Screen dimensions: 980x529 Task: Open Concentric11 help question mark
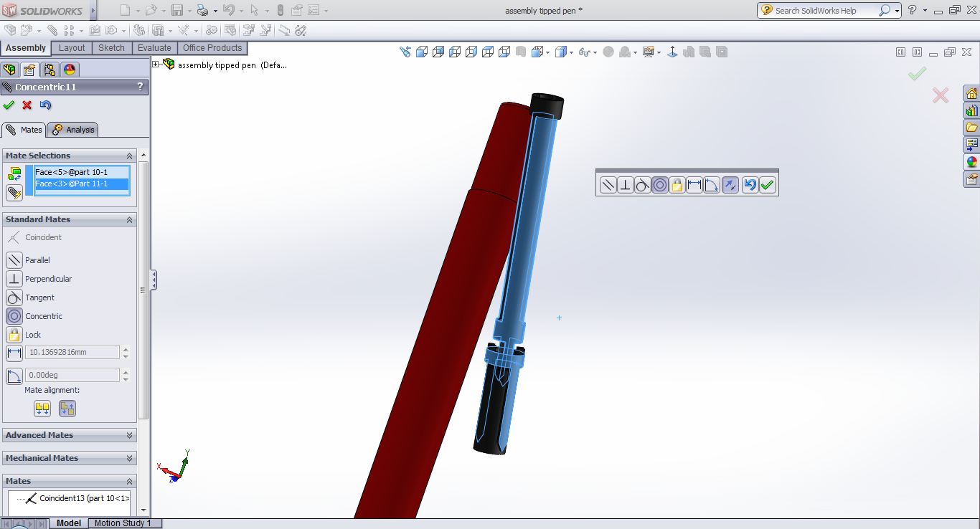(x=140, y=87)
